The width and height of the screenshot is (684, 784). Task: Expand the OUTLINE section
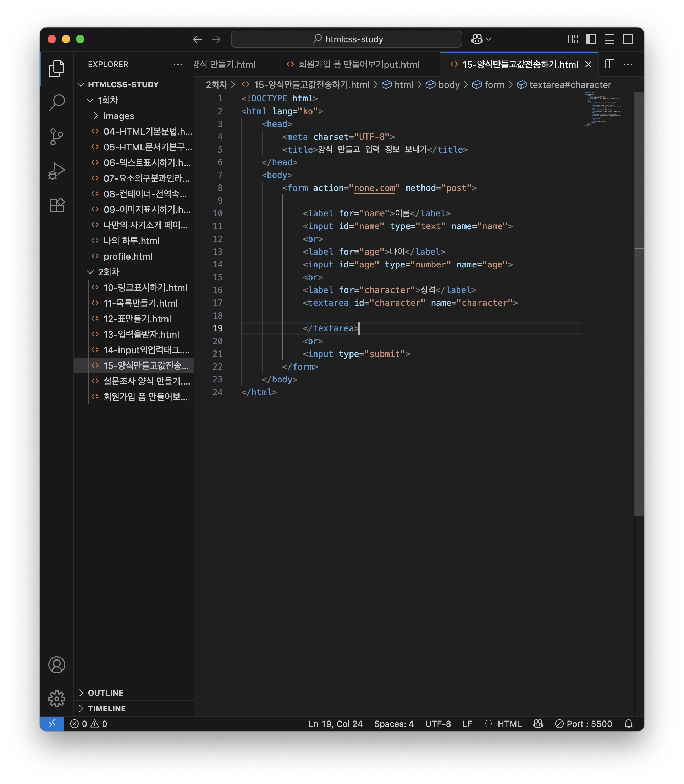105,693
